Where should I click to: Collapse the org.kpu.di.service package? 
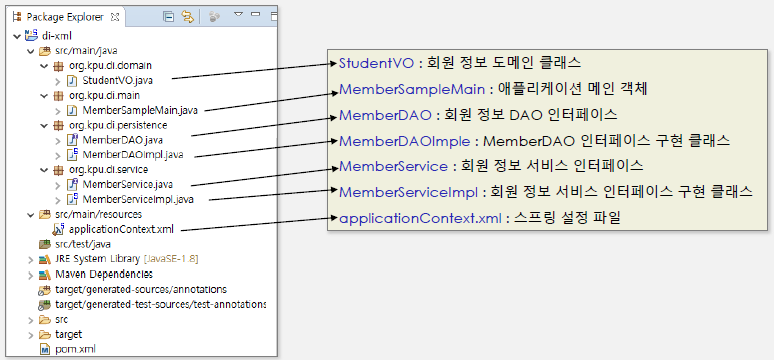[x=43, y=170]
